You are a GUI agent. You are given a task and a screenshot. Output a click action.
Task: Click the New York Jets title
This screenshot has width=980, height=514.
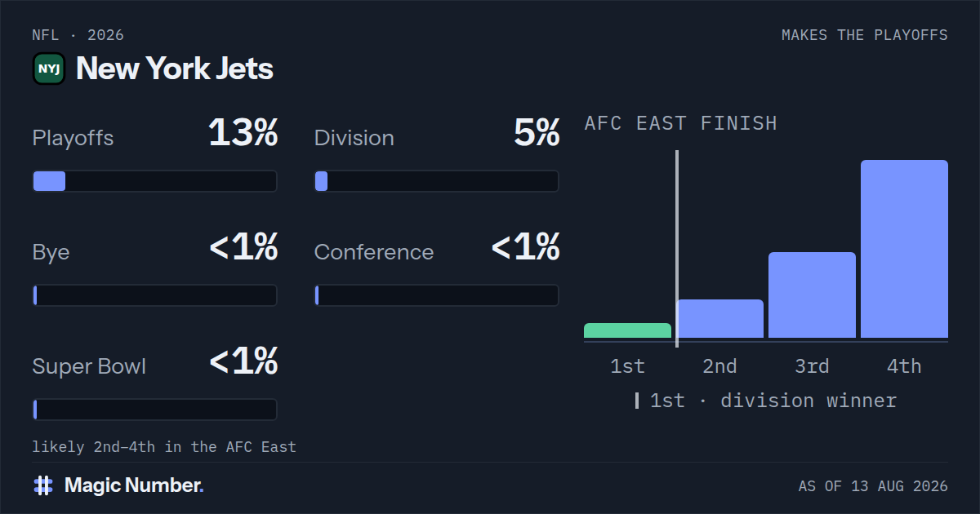tap(175, 69)
